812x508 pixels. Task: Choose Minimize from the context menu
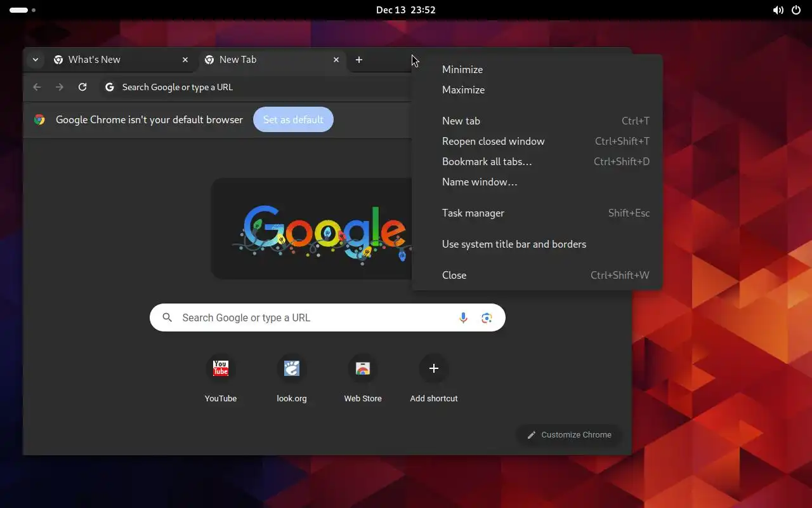coord(537,69)
